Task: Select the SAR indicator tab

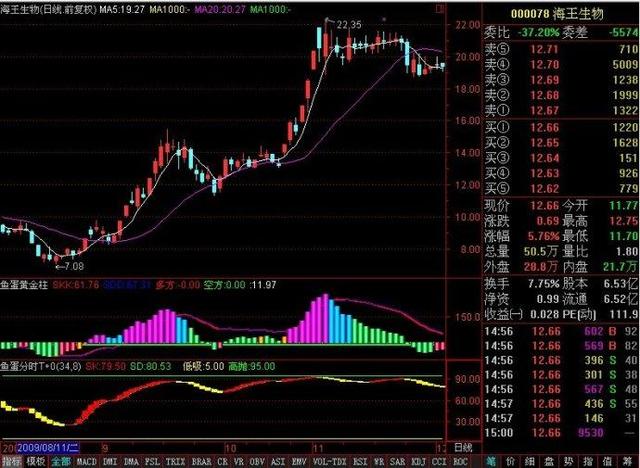Action: (x=397, y=462)
